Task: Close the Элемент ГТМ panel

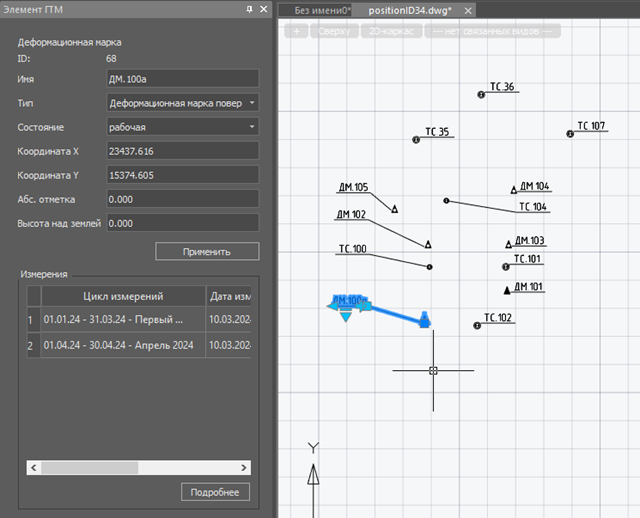Action: [263, 9]
